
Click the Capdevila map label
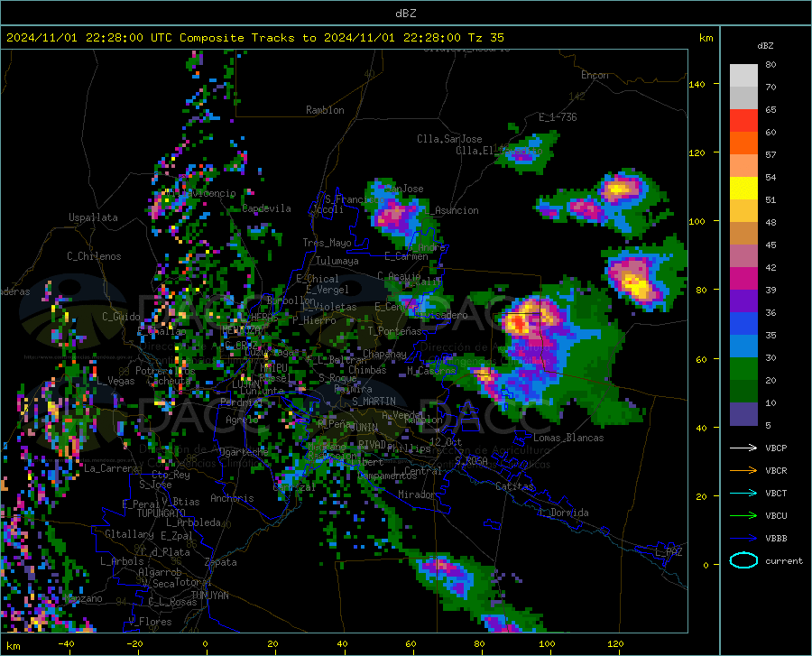tap(266, 208)
